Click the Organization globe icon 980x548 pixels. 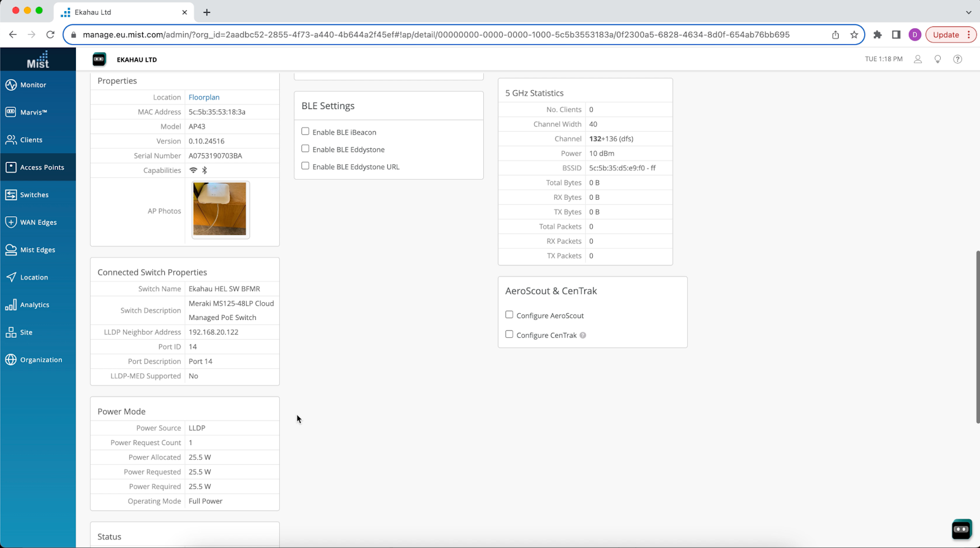11,360
